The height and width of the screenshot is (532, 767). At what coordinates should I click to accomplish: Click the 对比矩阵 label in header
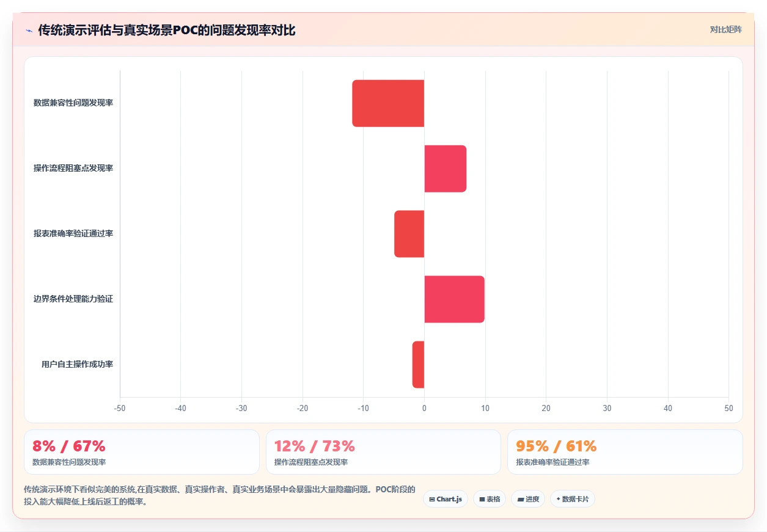coord(725,29)
